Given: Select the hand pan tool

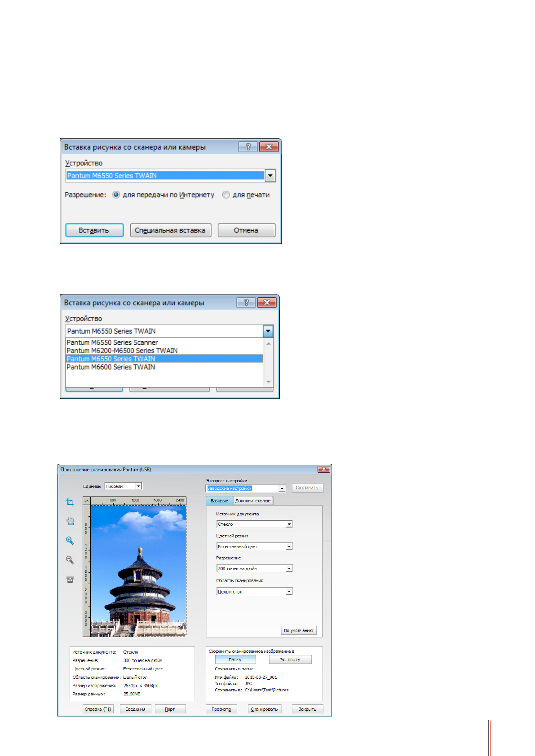Looking at the screenshot, I should click(x=70, y=521).
